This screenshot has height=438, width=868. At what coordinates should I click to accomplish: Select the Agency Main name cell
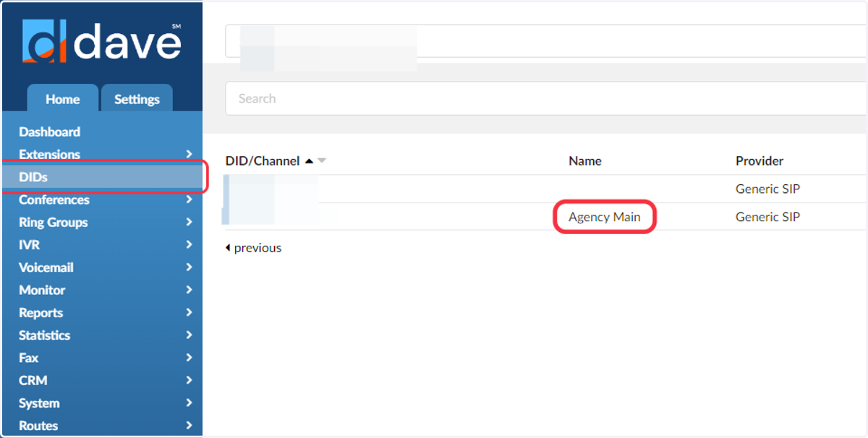605,217
